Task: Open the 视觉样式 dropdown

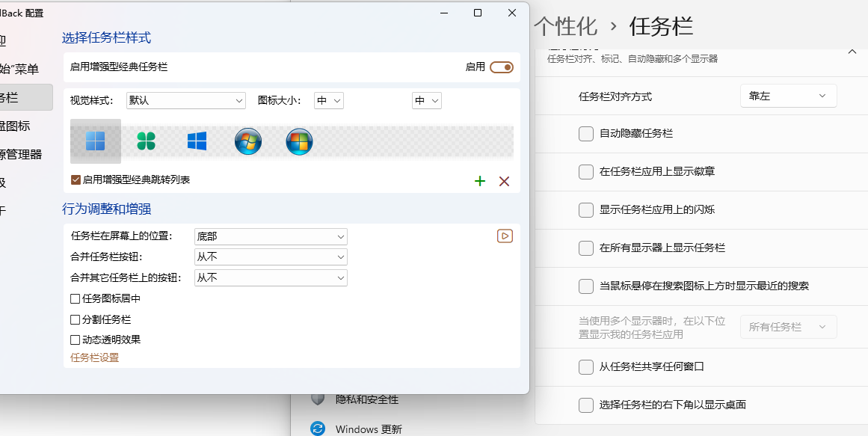Action: pyautogui.click(x=186, y=101)
